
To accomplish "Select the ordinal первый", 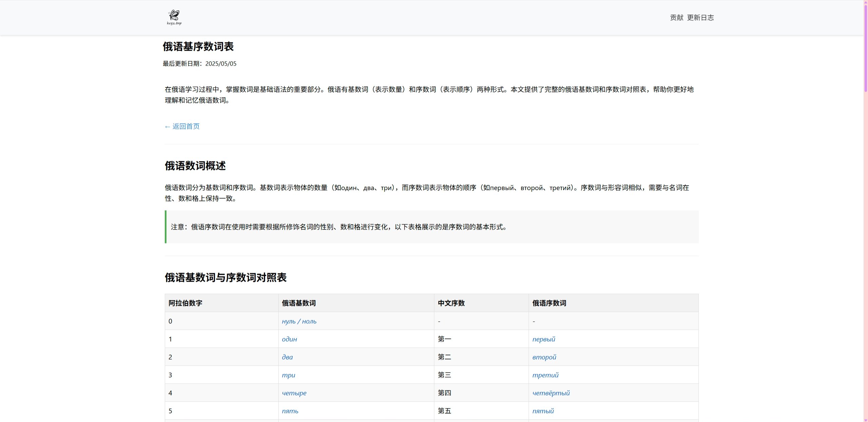I will click(544, 339).
